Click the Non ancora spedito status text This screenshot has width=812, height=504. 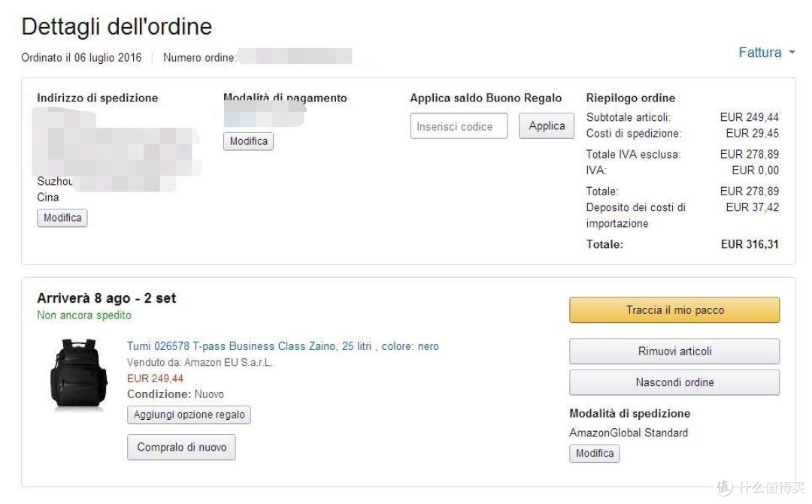(84, 315)
